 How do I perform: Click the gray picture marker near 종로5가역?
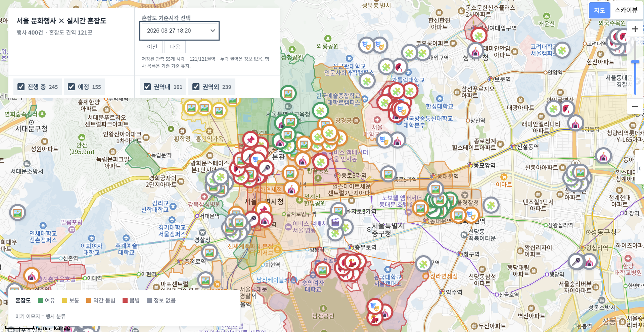[388, 174]
